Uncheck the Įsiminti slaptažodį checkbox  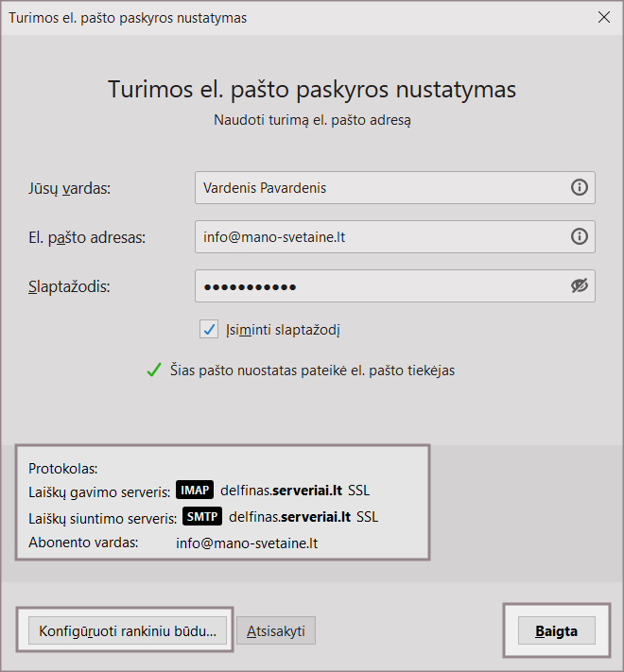point(209,329)
